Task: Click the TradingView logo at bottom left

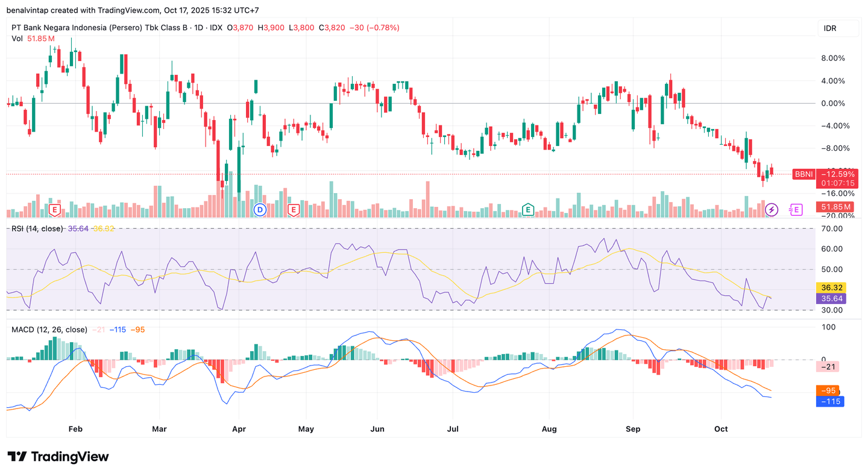Action: coord(58,457)
